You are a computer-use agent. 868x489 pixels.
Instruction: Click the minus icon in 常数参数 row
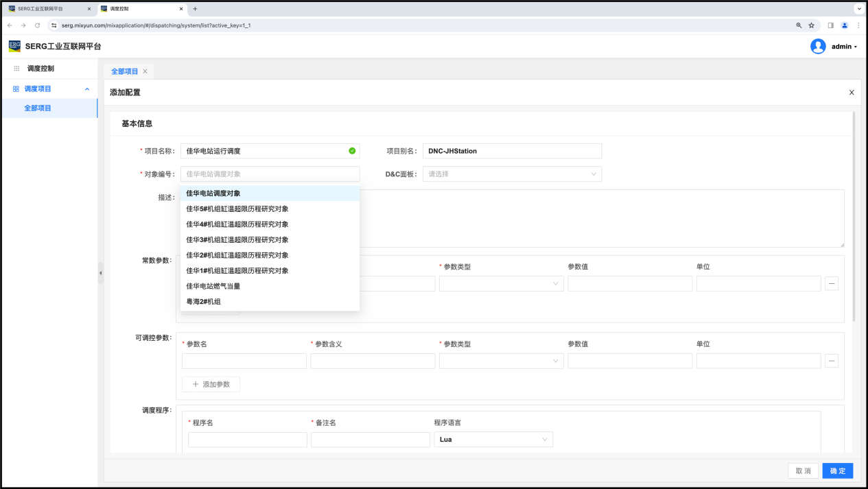(831, 283)
